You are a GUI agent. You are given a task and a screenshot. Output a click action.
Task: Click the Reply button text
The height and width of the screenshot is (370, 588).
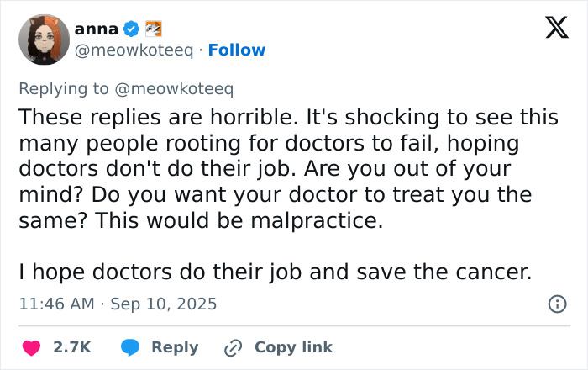click(x=175, y=347)
